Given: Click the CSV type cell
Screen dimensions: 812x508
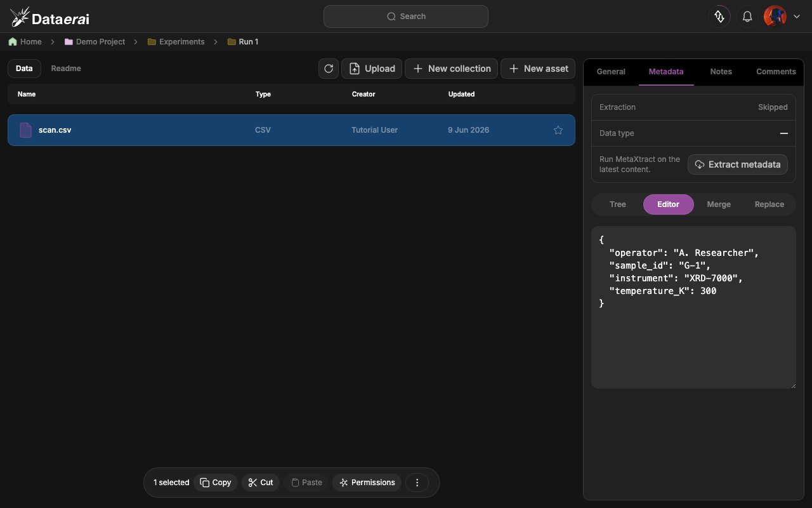Looking at the screenshot, I should coord(263,130).
